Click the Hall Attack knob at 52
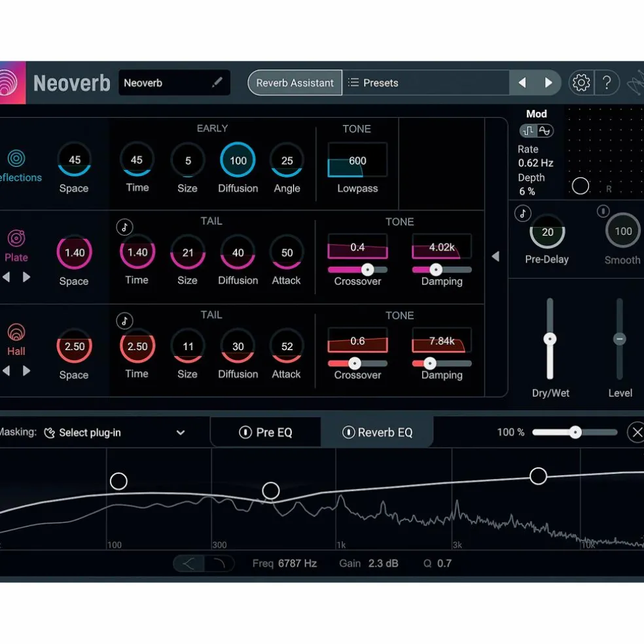The image size is (644, 644). 287,346
